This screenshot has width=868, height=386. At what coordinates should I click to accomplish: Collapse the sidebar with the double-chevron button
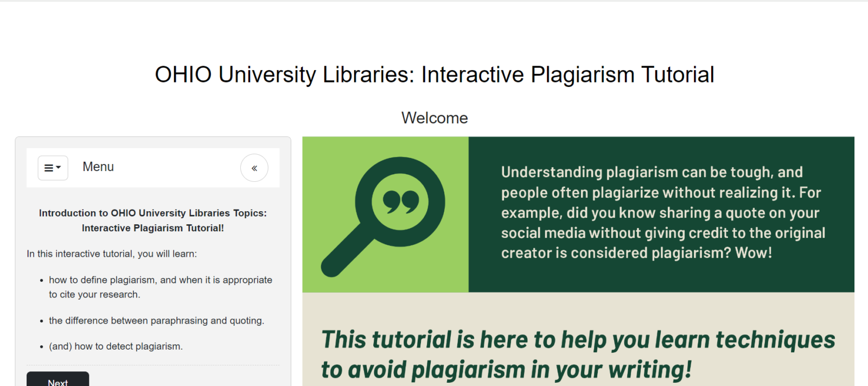pyautogui.click(x=254, y=168)
